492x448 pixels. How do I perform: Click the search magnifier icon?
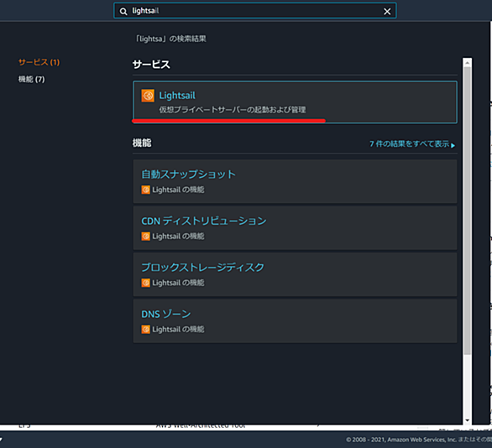click(x=123, y=11)
